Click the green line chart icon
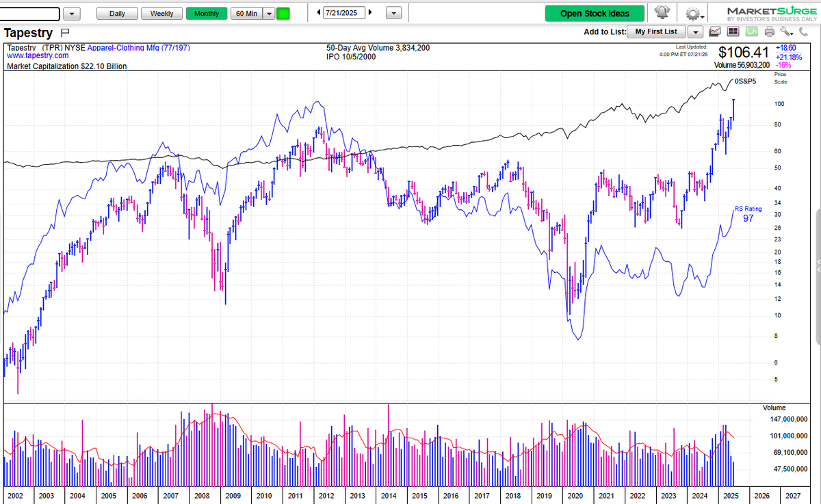 point(751,31)
